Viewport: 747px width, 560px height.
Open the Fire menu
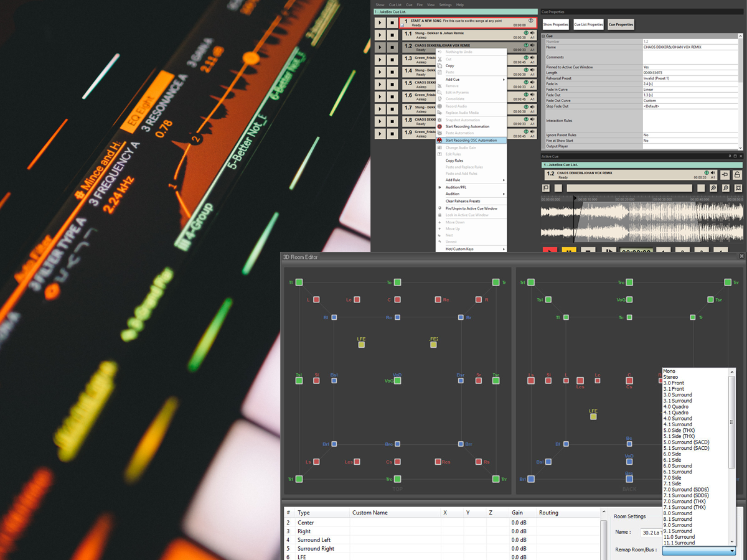click(x=420, y=5)
